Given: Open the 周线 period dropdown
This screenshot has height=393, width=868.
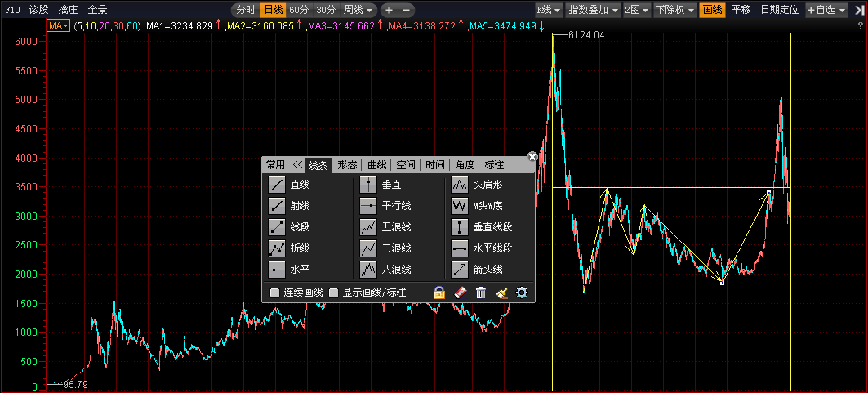Looking at the screenshot, I should point(358,10).
